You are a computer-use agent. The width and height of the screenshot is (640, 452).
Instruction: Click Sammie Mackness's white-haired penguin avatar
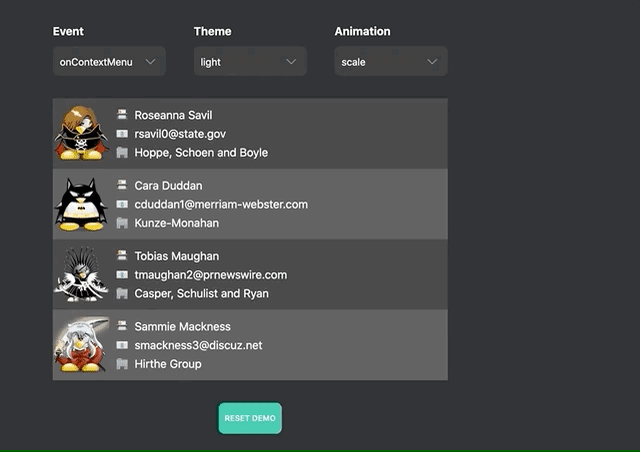tap(81, 345)
